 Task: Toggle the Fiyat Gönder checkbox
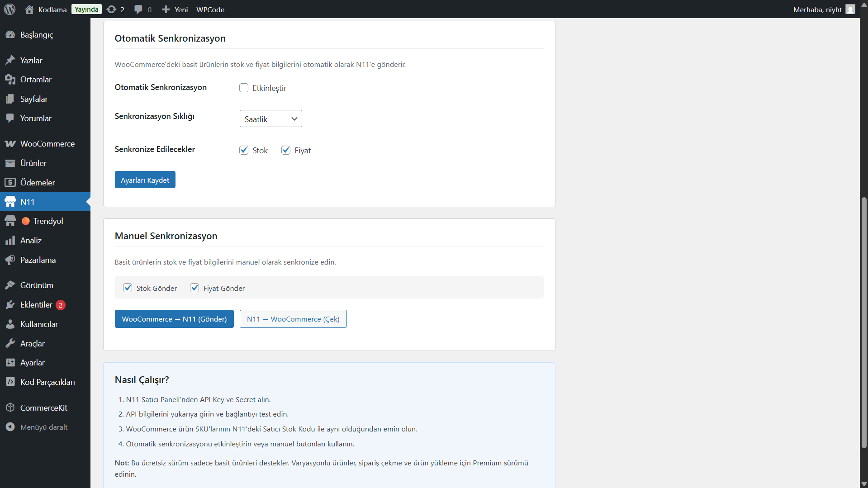(x=194, y=288)
